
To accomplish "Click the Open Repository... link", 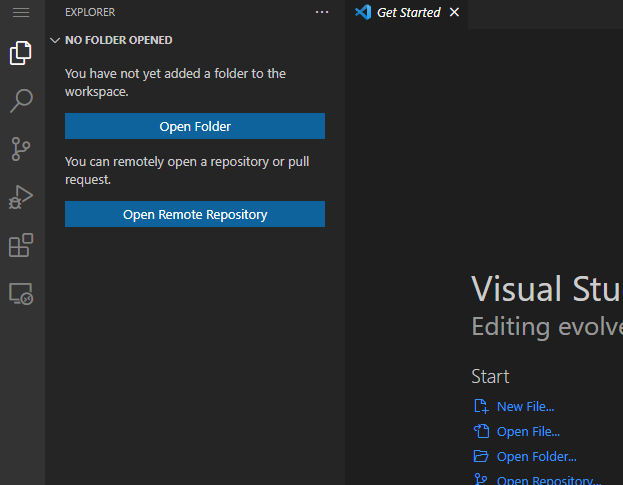I will [x=549, y=480].
